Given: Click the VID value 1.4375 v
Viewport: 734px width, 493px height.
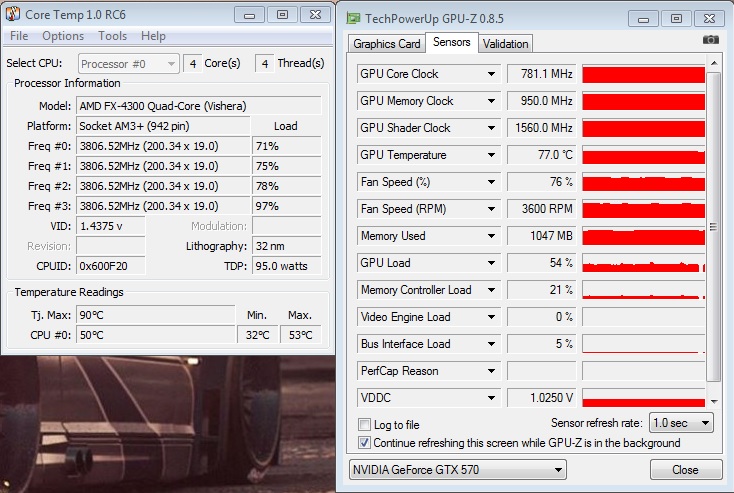Looking at the screenshot, I should (110, 226).
